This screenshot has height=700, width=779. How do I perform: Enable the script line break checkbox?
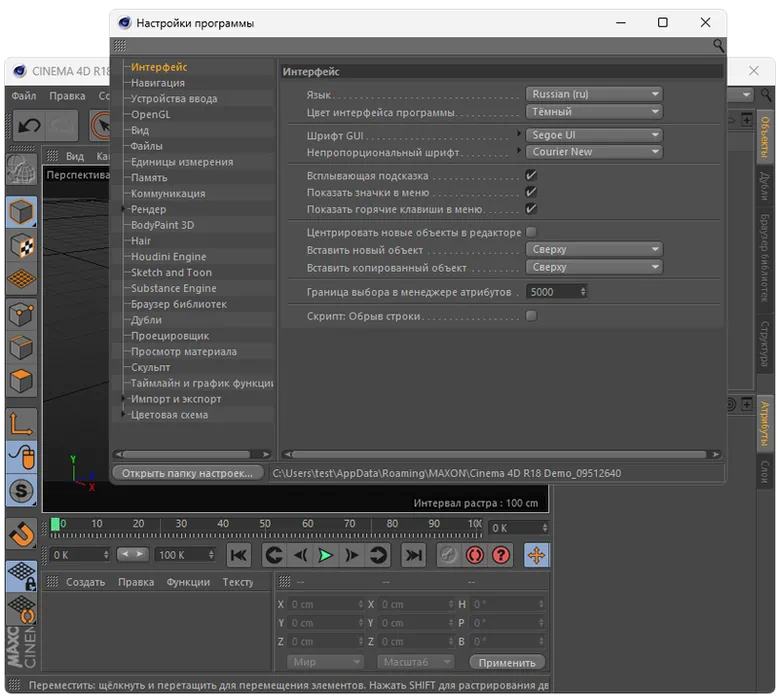[531, 315]
